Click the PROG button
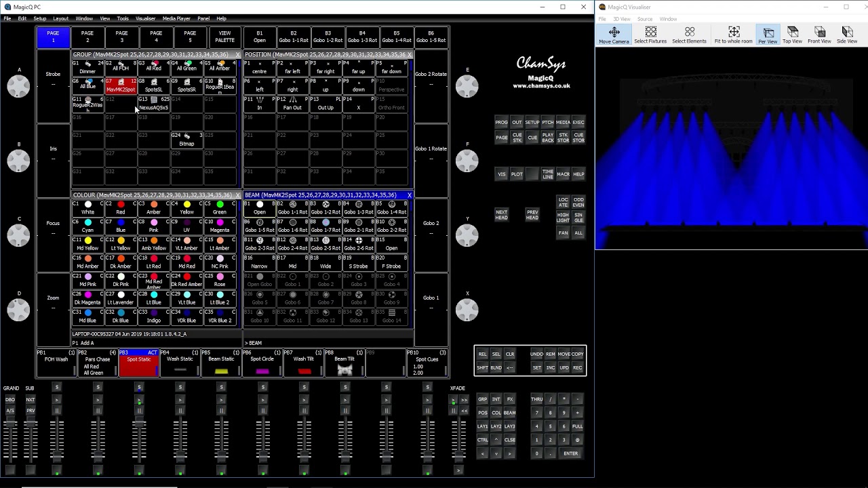This screenshot has width=868, height=488. [501, 123]
